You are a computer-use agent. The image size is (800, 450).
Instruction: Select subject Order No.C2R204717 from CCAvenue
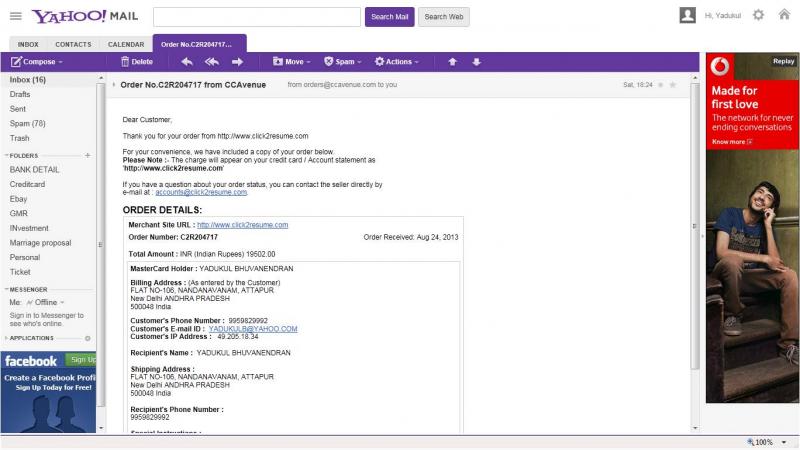coord(193,85)
